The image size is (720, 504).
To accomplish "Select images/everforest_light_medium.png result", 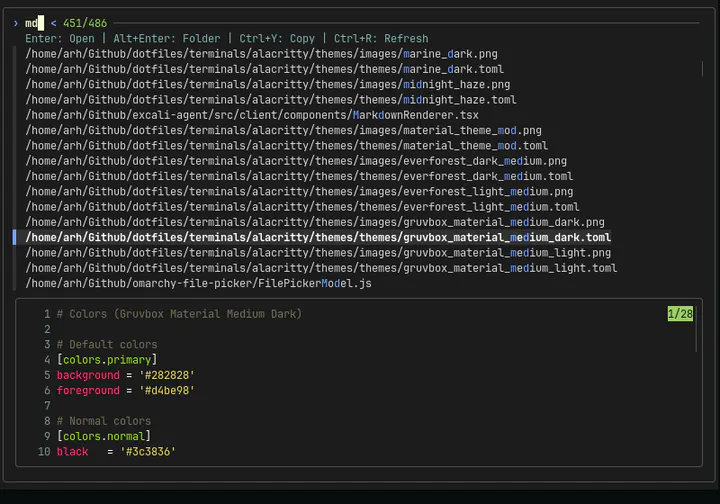I will pyautogui.click(x=299, y=191).
